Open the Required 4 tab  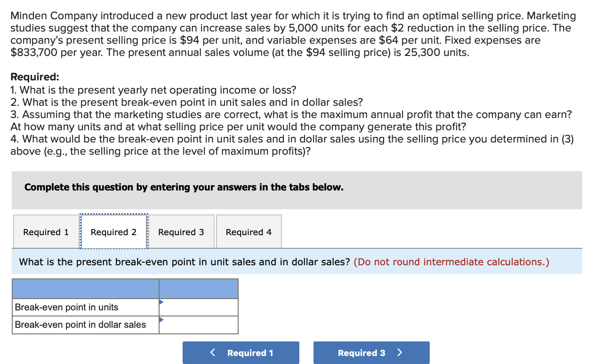click(x=249, y=231)
